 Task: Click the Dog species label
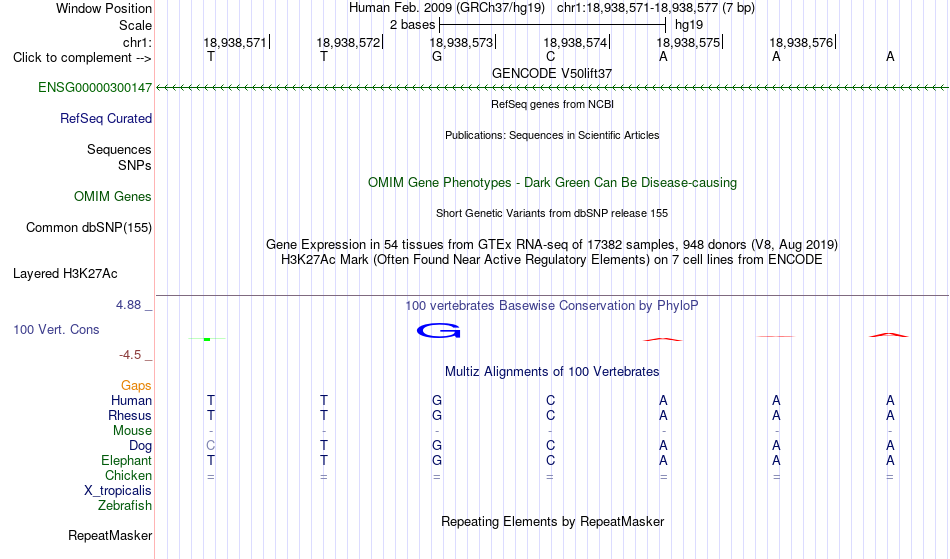140,446
